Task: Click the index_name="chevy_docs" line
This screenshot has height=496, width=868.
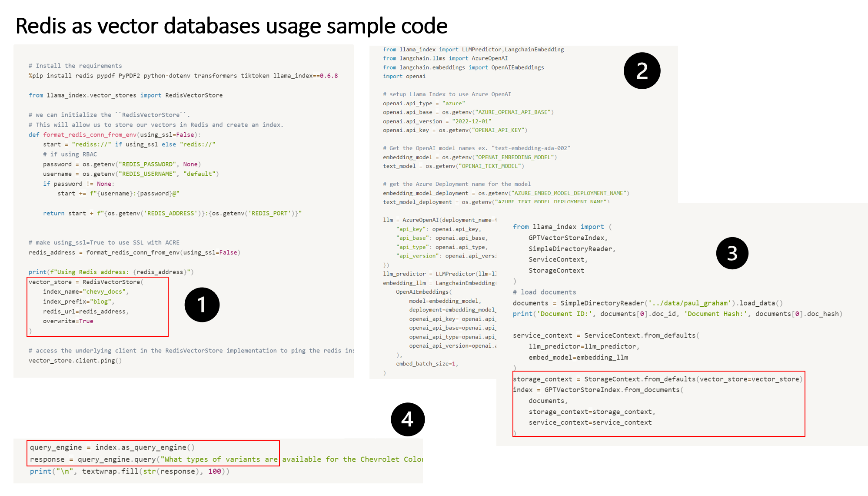Action: coord(86,292)
